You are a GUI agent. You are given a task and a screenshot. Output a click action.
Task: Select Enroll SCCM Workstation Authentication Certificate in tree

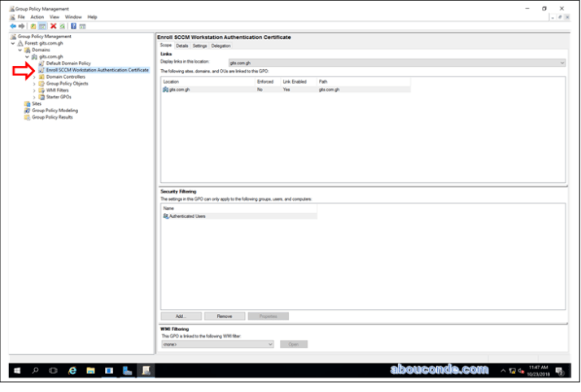click(97, 70)
